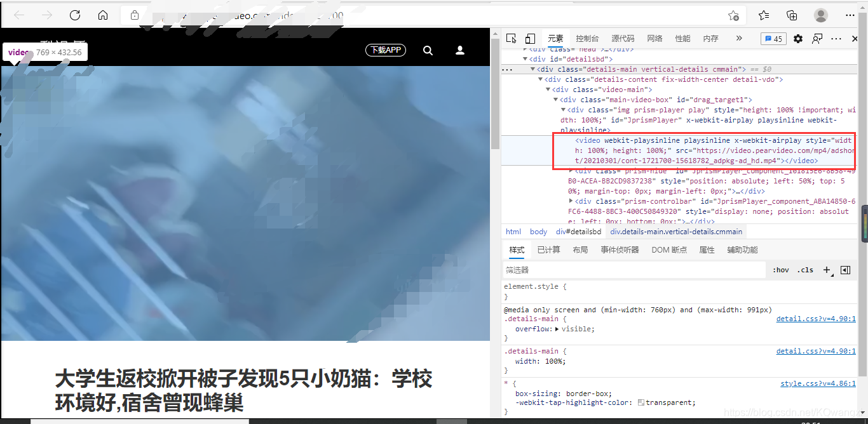Select div.details-main breadcrumb item

[x=676, y=232]
